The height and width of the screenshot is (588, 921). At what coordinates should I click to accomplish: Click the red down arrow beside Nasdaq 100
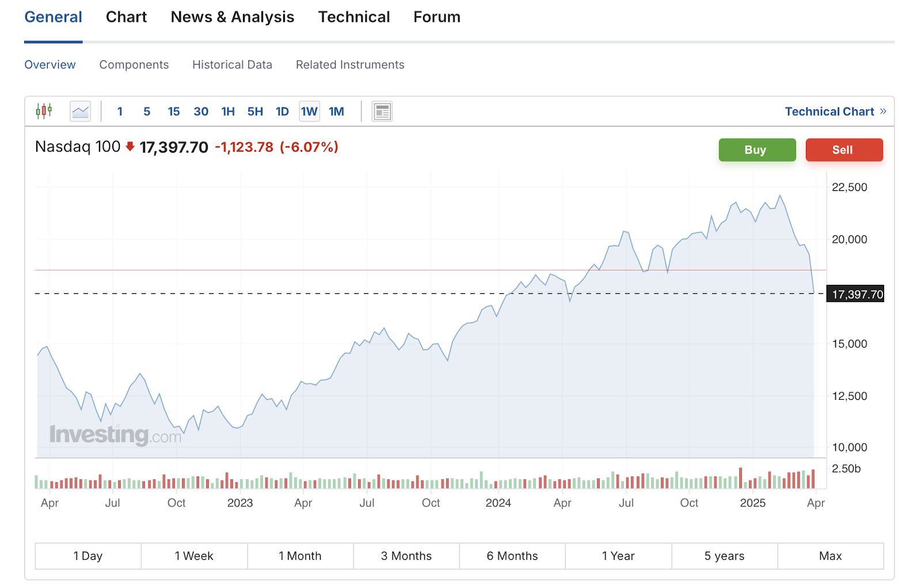click(130, 147)
